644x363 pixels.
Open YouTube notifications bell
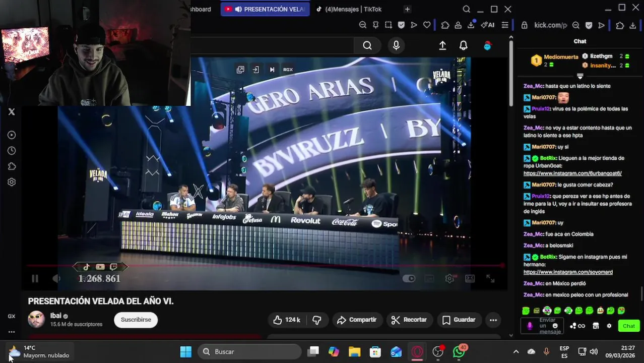click(464, 46)
